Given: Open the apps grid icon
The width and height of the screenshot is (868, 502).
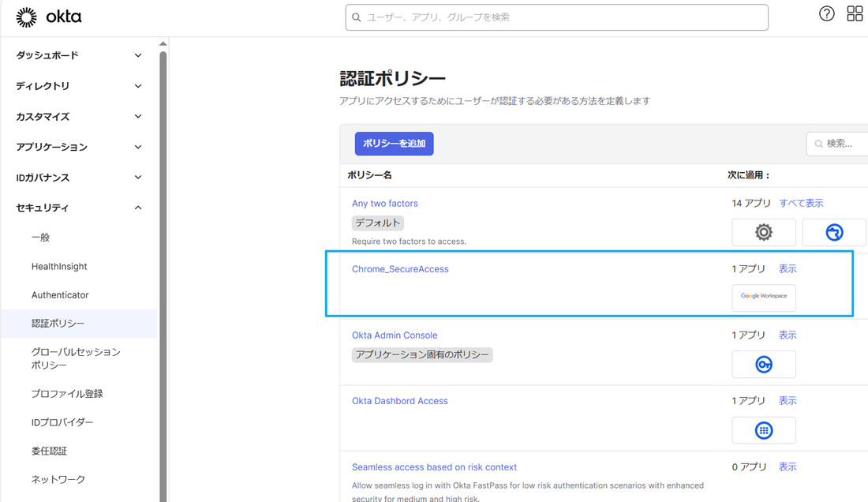Looking at the screenshot, I should [855, 14].
